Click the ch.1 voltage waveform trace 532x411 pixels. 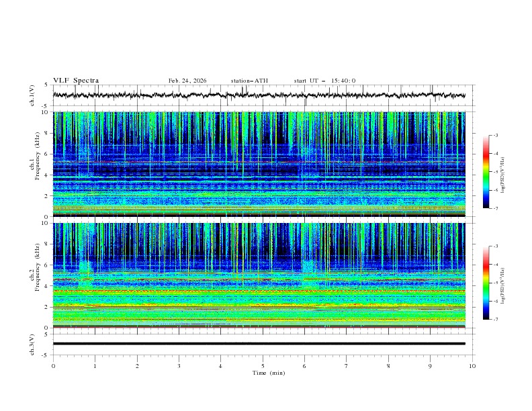click(x=259, y=95)
